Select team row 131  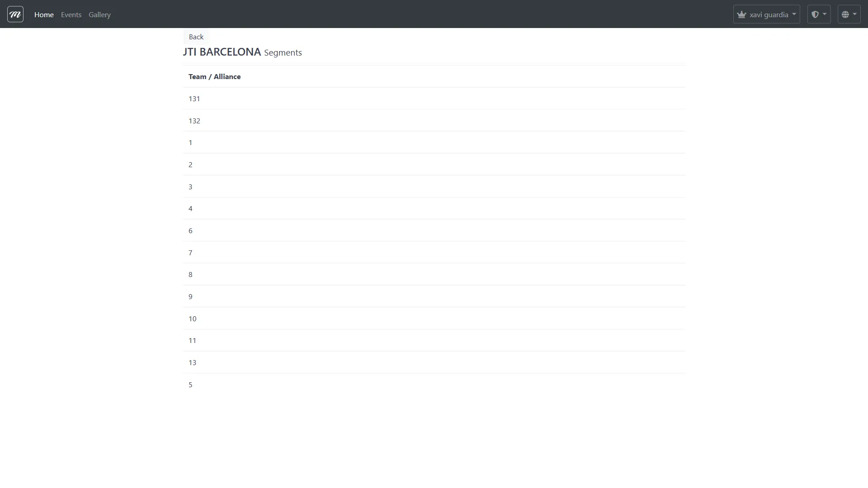tap(194, 99)
